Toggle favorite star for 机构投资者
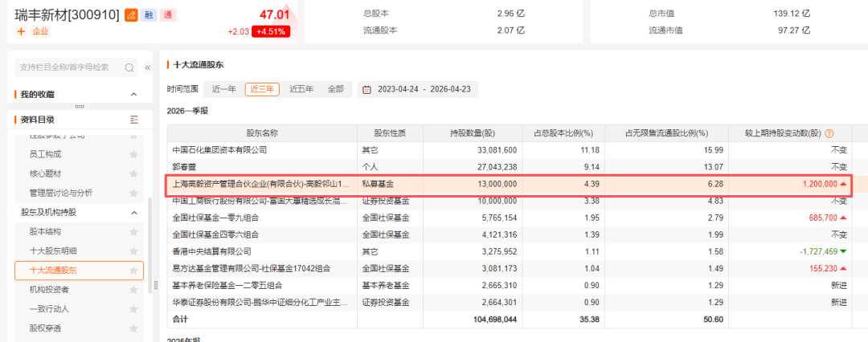Image resolution: width=868 pixels, height=342 pixels. pos(133,289)
